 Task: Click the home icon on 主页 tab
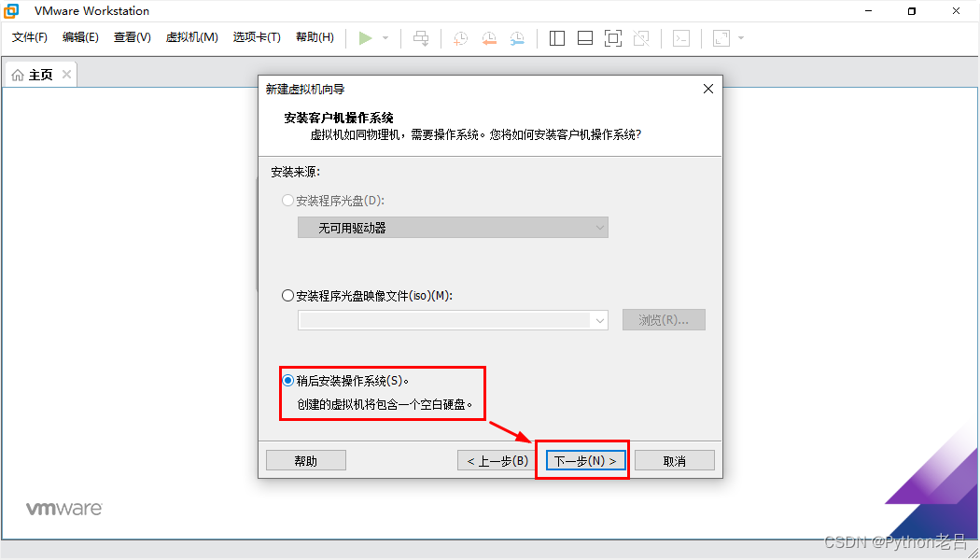pyautogui.click(x=18, y=75)
